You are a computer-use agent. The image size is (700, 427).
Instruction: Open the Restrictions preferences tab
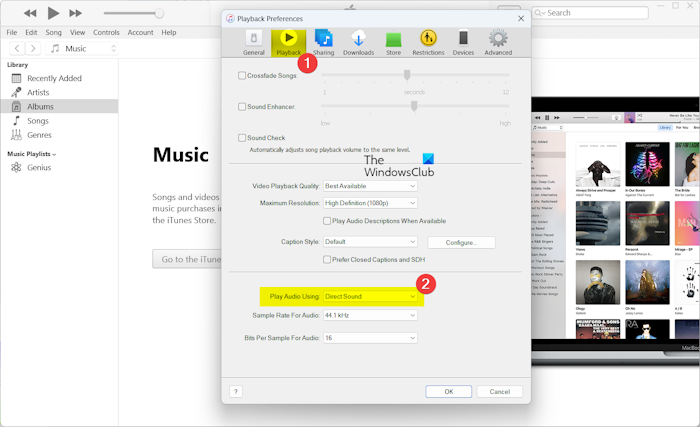click(428, 43)
